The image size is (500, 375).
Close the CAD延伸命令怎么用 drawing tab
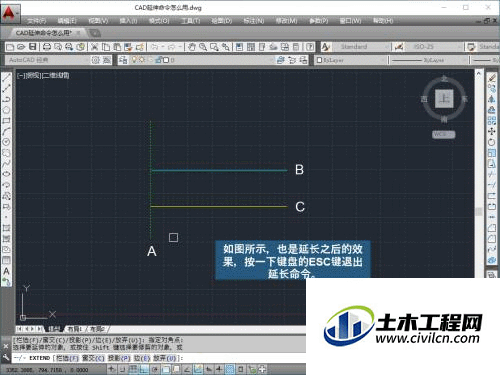click(x=78, y=33)
